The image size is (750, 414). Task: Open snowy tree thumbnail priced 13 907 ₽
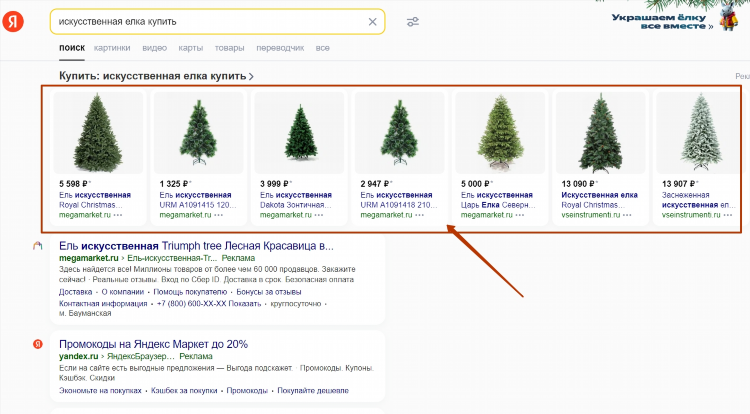coord(698,133)
